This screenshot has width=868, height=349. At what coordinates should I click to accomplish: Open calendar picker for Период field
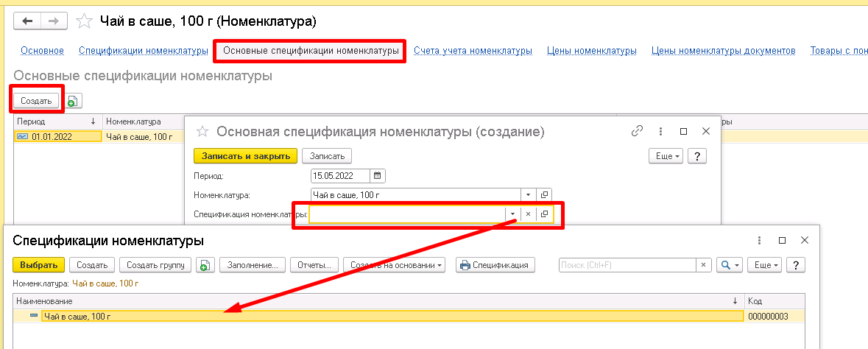[x=377, y=175]
